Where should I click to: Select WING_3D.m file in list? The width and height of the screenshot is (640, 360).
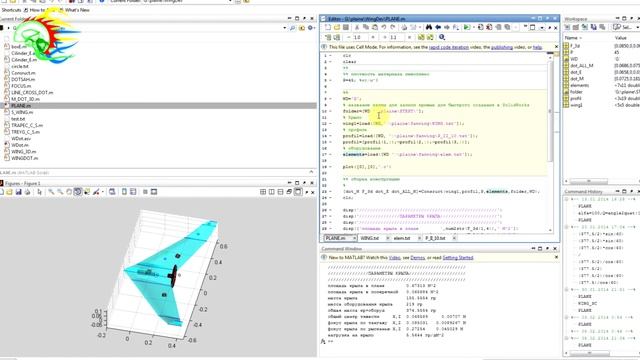pyautogui.click(x=24, y=151)
